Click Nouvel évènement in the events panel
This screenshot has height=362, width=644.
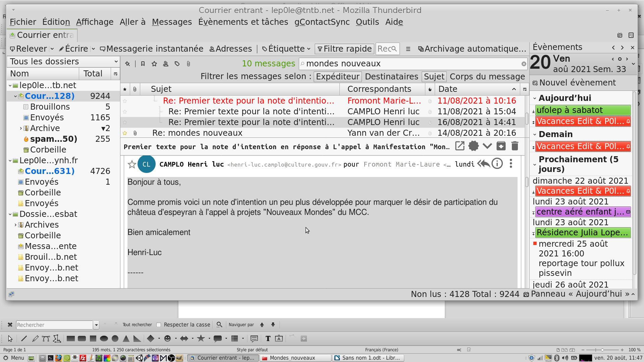point(574,83)
